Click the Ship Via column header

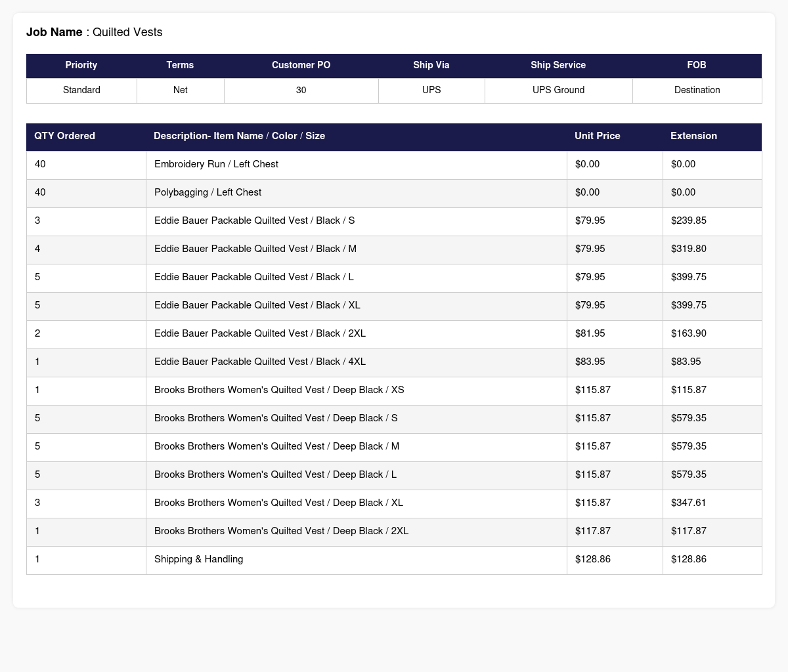pyautogui.click(x=431, y=65)
